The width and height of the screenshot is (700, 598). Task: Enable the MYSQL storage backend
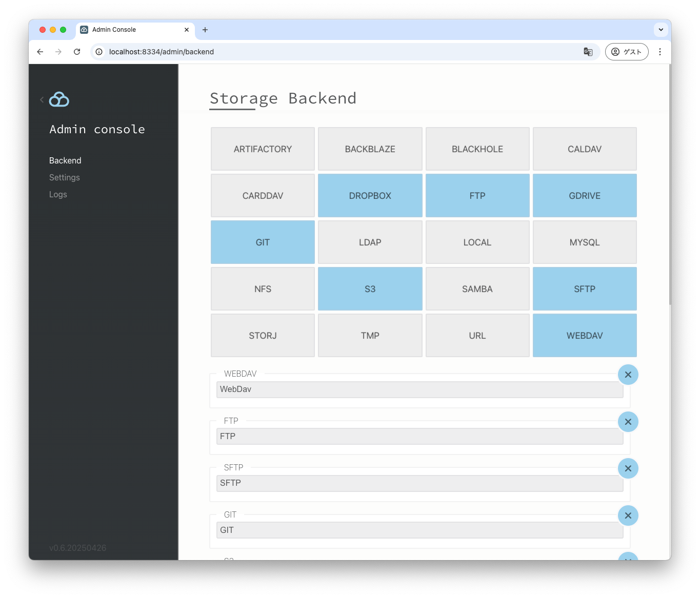pyautogui.click(x=584, y=242)
